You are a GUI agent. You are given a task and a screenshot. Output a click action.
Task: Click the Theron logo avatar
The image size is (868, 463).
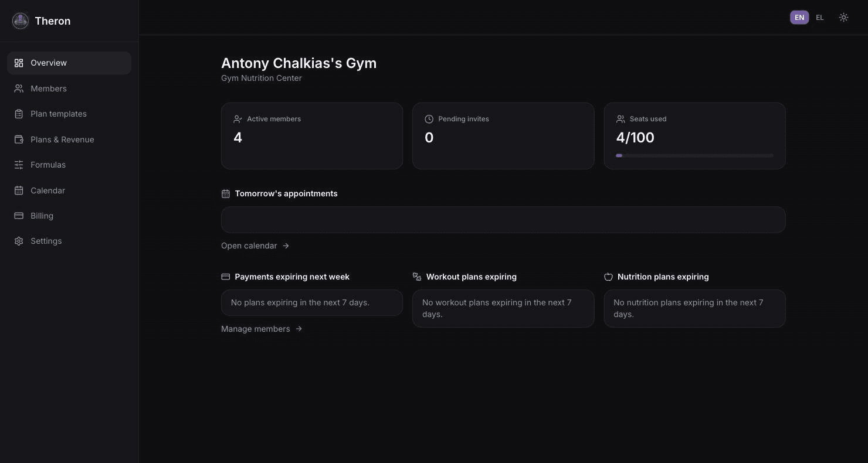(x=21, y=21)
